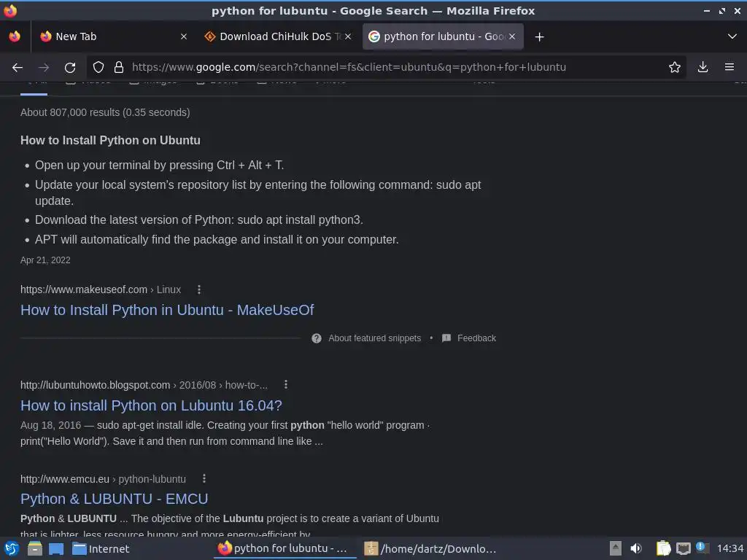Image resolution: width=747 pixels, height=560 pixels.
Task: Open the tracking protection shield panel
Action: coord(98,67)
